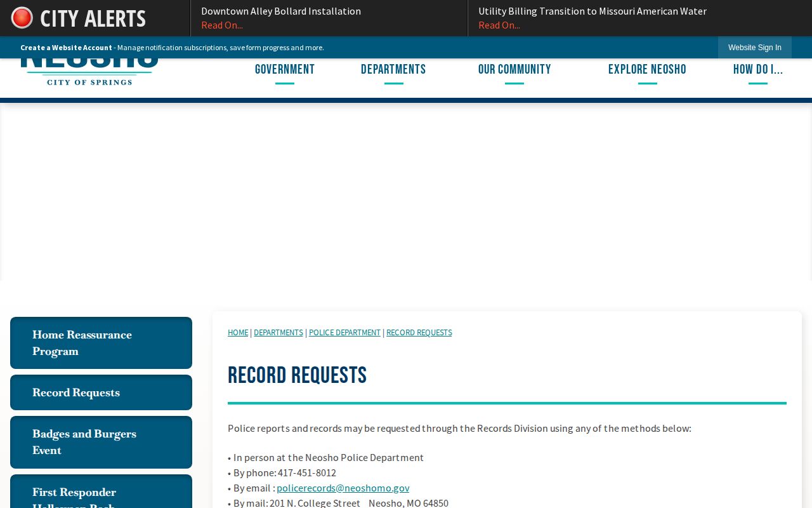Open Badges and Burgers Event page

click(101, 443)
